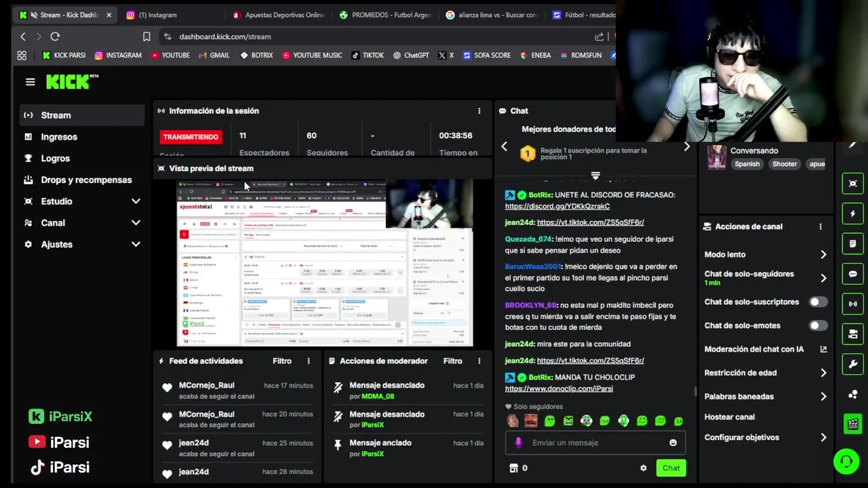
Task: Open the Información de la sesión options menu
Action: 479,110
